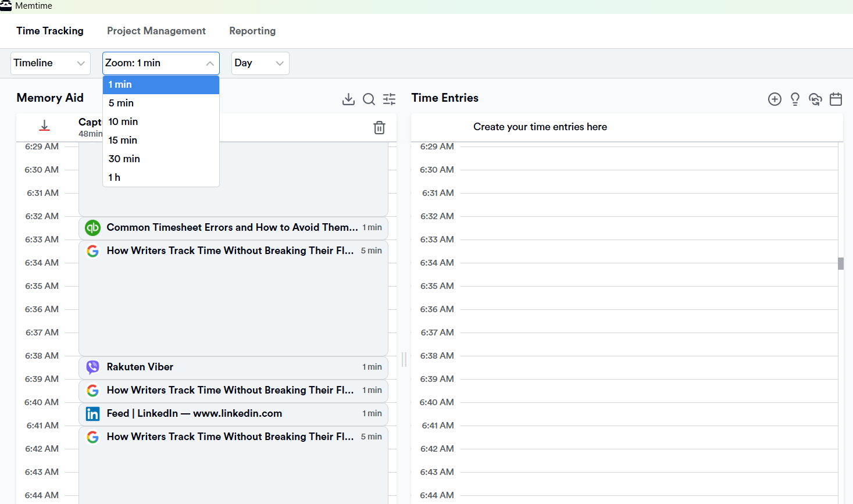Switch to the Reporting tab
Screen dimensions: 853x504
click(x=252, y=31)
